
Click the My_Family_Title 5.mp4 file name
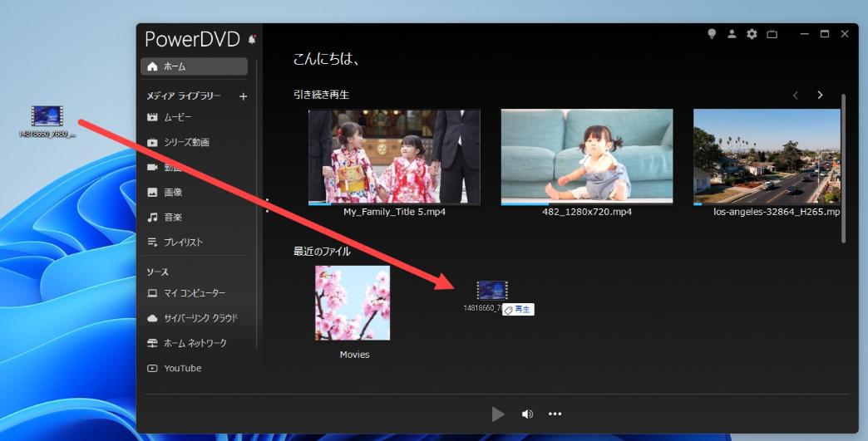(394, 212)
